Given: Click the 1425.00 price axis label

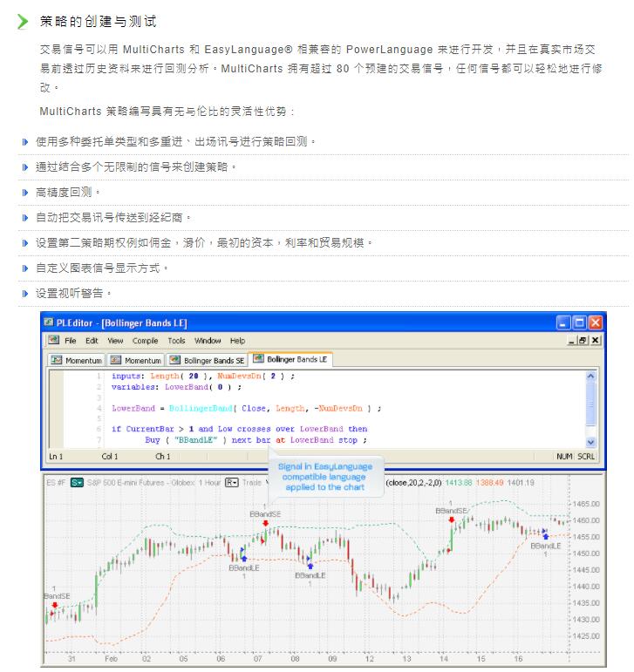Looking at the screenshot, I should [x=585, y=636].
